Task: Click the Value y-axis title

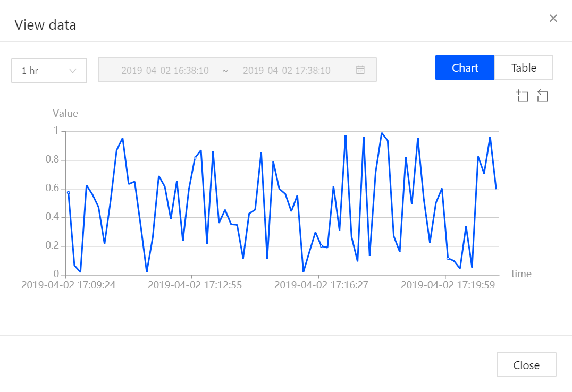Action: [x=65, y=113]
